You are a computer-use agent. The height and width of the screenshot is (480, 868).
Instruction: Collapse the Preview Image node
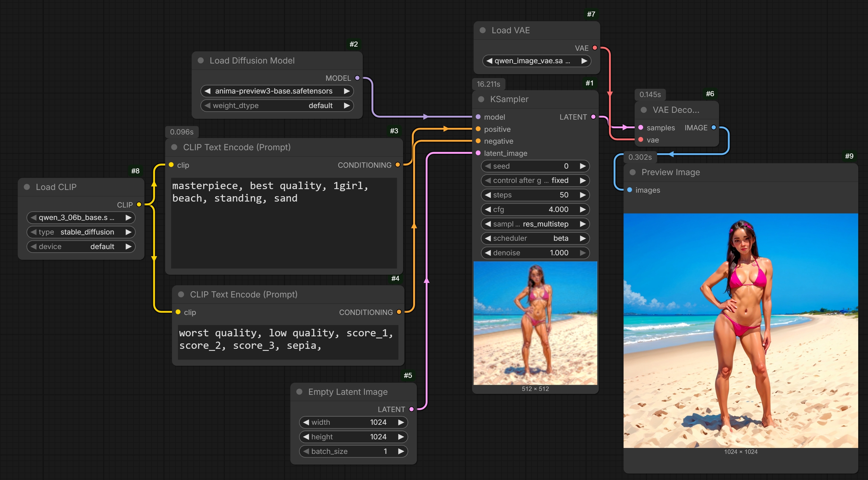[632, 172]
